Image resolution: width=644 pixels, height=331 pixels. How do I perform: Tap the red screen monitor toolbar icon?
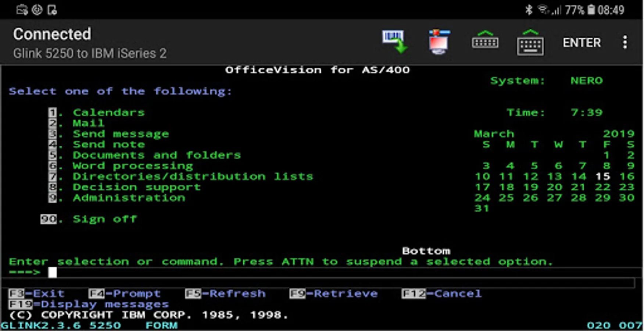[439, 42]
